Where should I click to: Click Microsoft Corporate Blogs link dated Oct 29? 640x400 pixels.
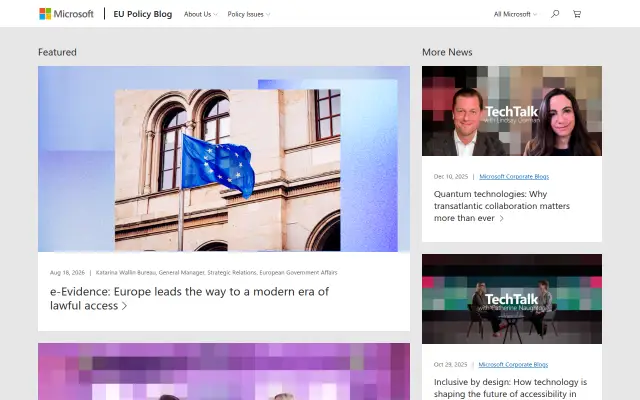(513, 364)
